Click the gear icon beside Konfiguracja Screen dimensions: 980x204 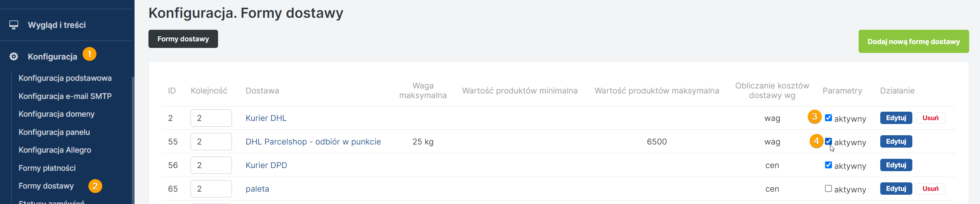tap(14, 57)
